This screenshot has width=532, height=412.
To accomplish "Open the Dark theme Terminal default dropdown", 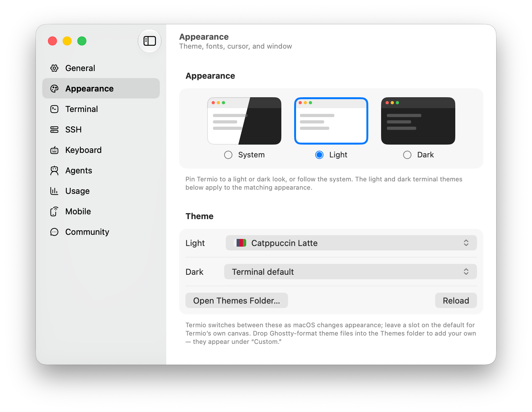I will (x=350, y=272).
